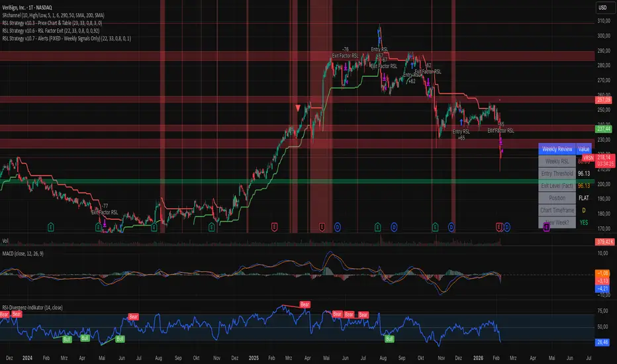Select RSL Strategy v10.6 RSL Factor Exit legend
617x364 pixels.
[x=51, y=30]
